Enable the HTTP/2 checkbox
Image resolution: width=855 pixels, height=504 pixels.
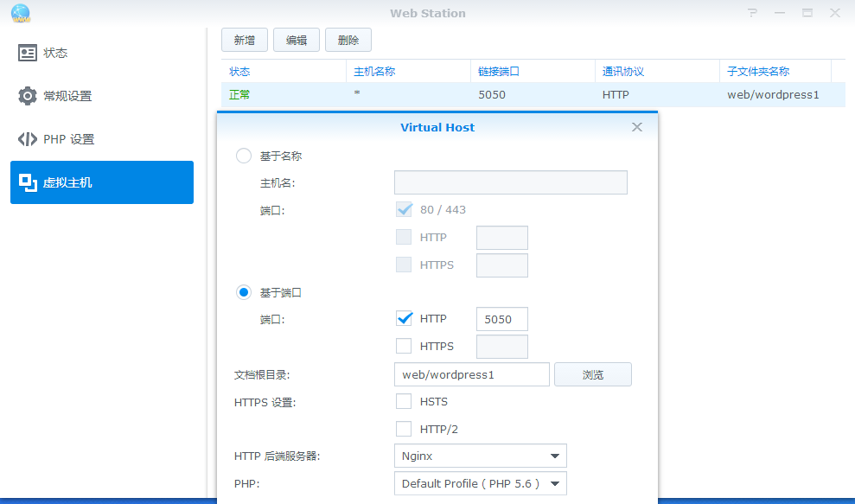(x=404, y=429)
